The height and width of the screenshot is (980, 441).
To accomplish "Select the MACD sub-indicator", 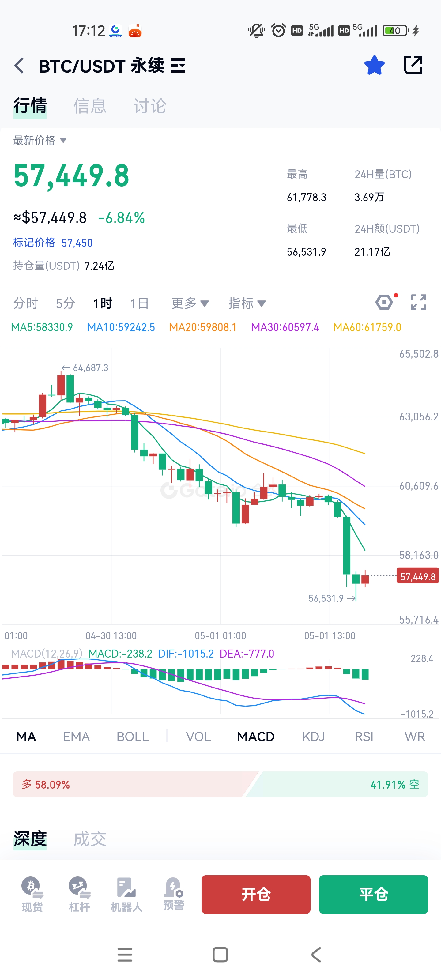I will click(x=256, y=737).
